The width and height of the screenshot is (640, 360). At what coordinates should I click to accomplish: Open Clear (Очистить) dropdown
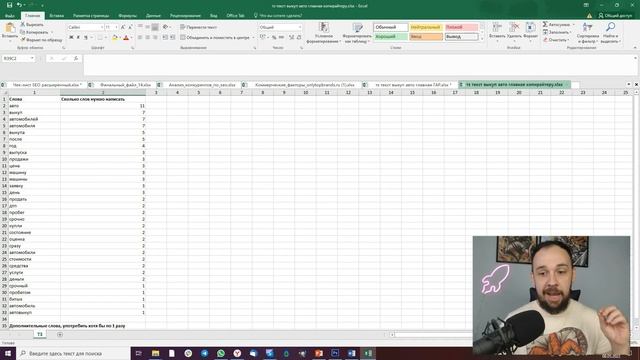pyautogui.click(x=556, y=40)
